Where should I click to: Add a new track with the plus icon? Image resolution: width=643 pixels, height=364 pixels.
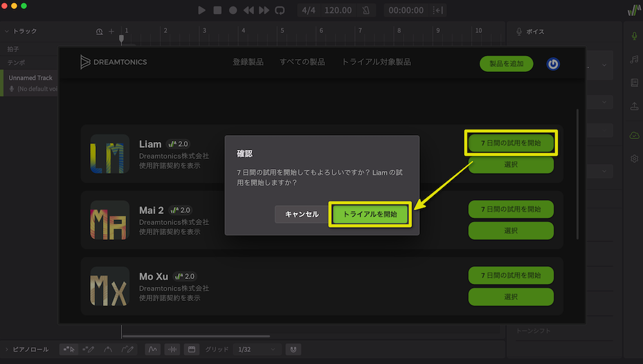click(111, 31)
